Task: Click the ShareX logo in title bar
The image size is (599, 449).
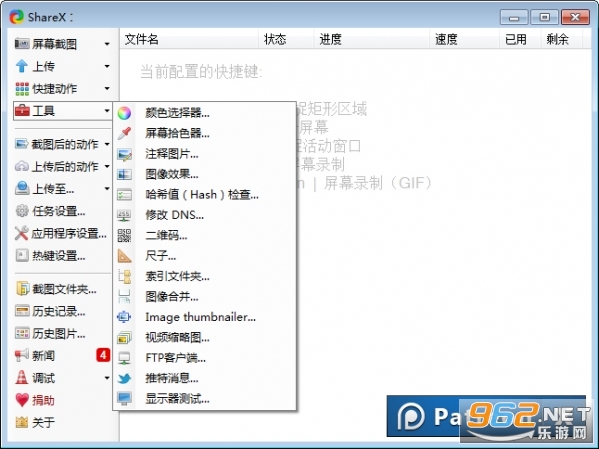Action: [x=17, y=17]
